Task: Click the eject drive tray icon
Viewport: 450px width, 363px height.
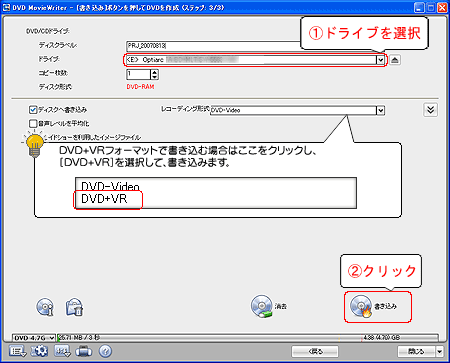Action: coord(395,60)
